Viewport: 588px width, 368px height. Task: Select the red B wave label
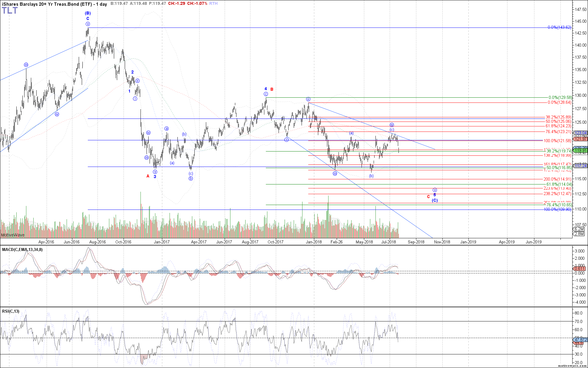click(272, 89)
